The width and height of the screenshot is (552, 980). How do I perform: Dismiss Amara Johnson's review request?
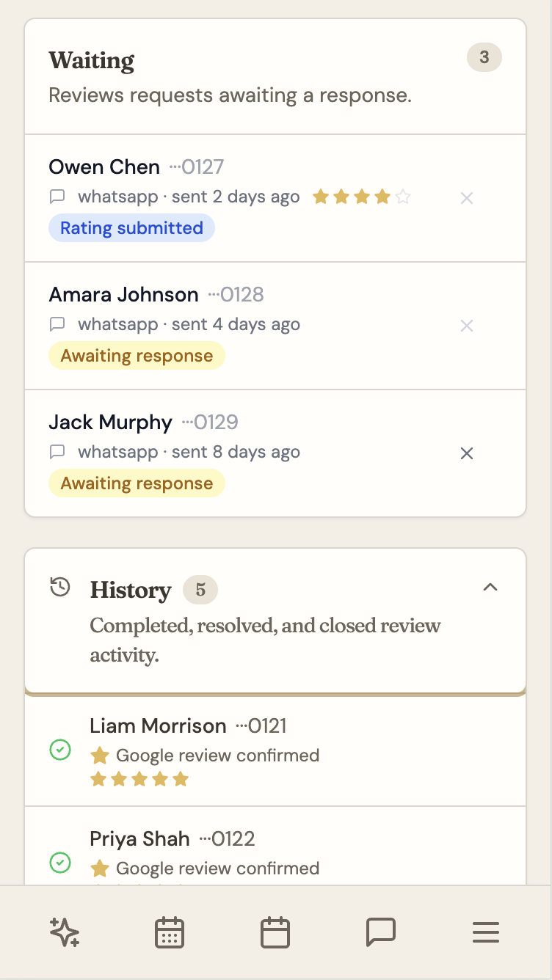pyautogui.click(x=466, y=326)
